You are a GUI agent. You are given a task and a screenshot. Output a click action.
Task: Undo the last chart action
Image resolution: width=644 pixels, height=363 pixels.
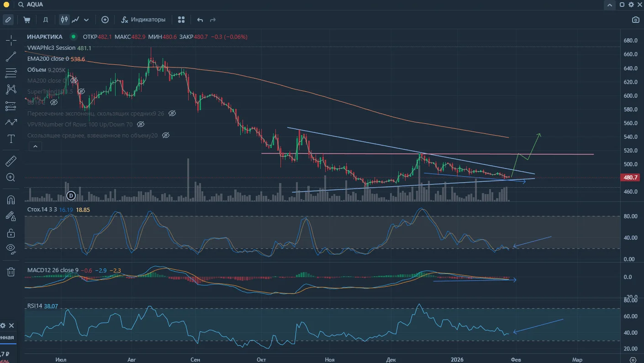click(200, 20)
